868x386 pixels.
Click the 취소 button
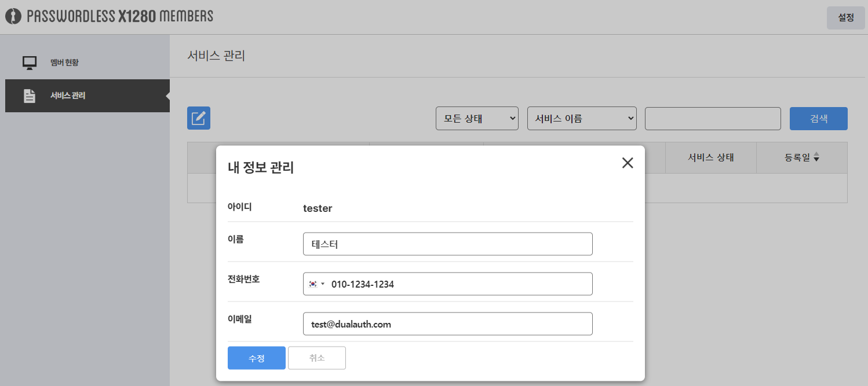tap(317, 358)
